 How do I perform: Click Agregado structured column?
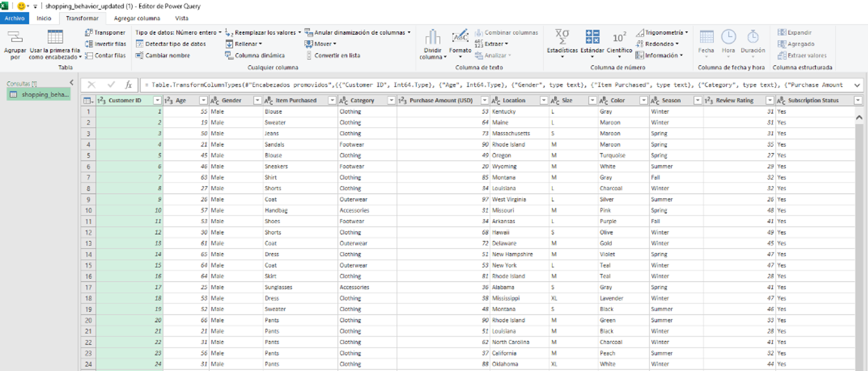click(x=796, y=44)
